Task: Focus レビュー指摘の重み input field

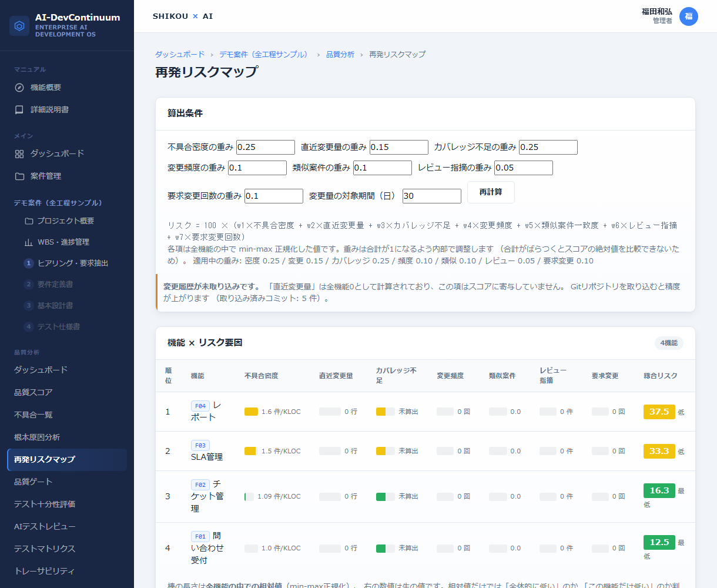Action: tap(524, 168)
